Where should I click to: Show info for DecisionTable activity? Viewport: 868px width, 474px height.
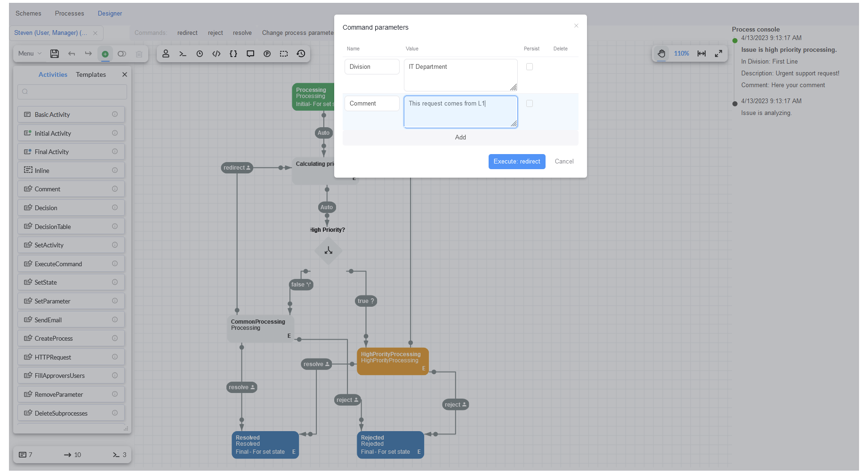pyautogui.click(x=115, y=226)
